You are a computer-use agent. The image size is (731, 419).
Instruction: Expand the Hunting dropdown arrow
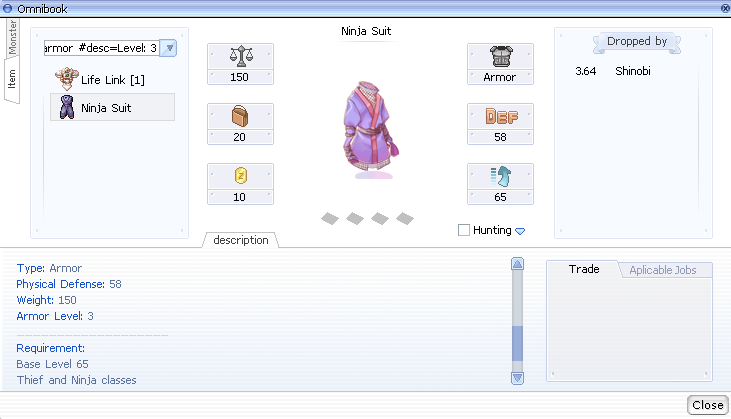tap(520, 231)
